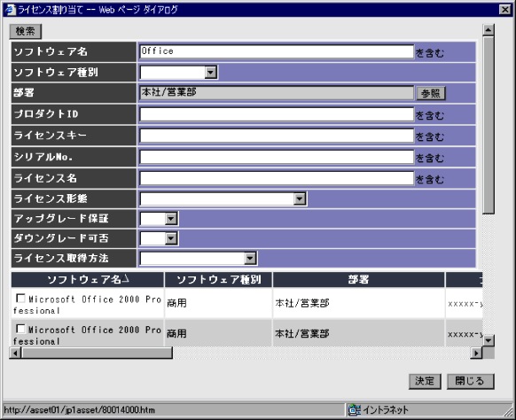Click the ソフトウェア種別 column header
The width and height of the screenshot is (516, 420).
218,280
